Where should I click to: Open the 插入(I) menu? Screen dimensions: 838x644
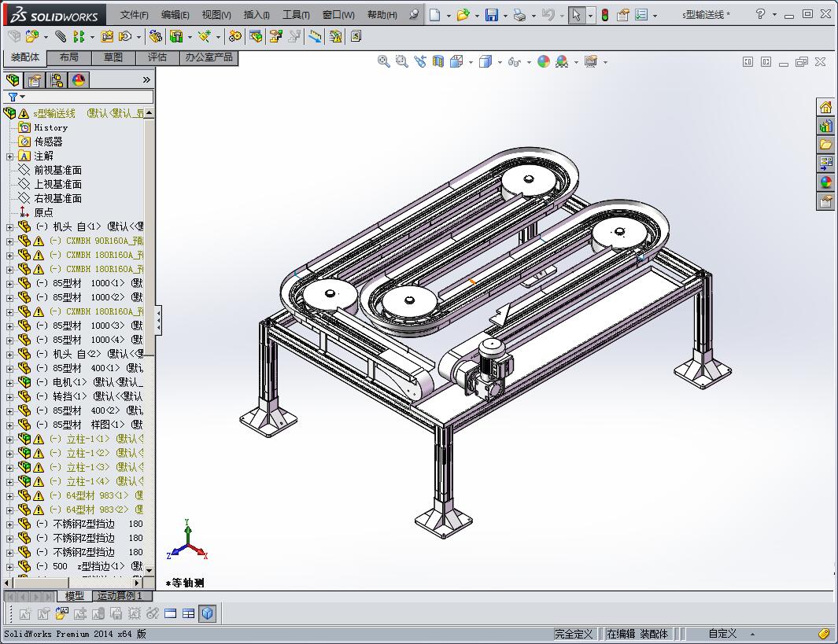[257, 15]
